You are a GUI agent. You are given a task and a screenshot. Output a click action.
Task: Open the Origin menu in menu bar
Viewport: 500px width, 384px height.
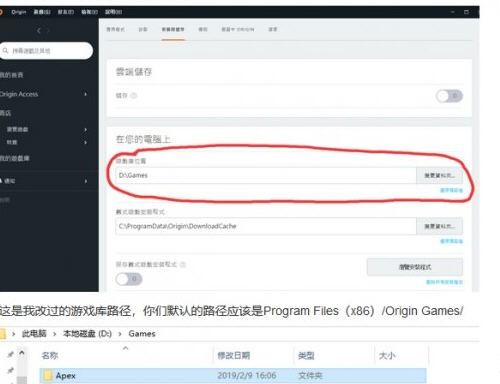coord(19,12)
